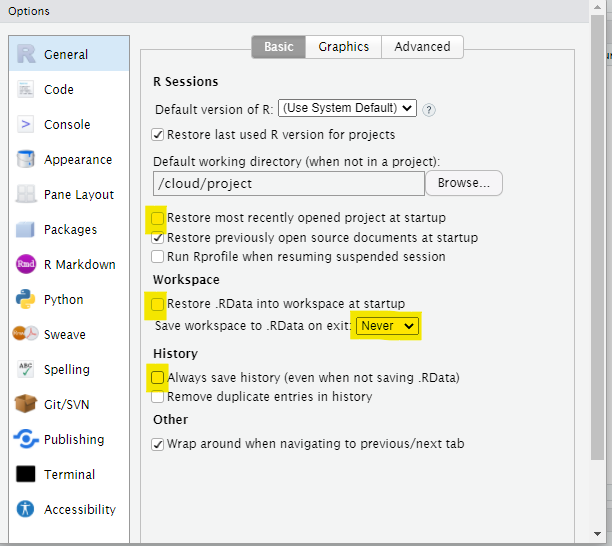Toggle Wrap around when navigating tabs
The image size is (612, 546).
(157, 444)
